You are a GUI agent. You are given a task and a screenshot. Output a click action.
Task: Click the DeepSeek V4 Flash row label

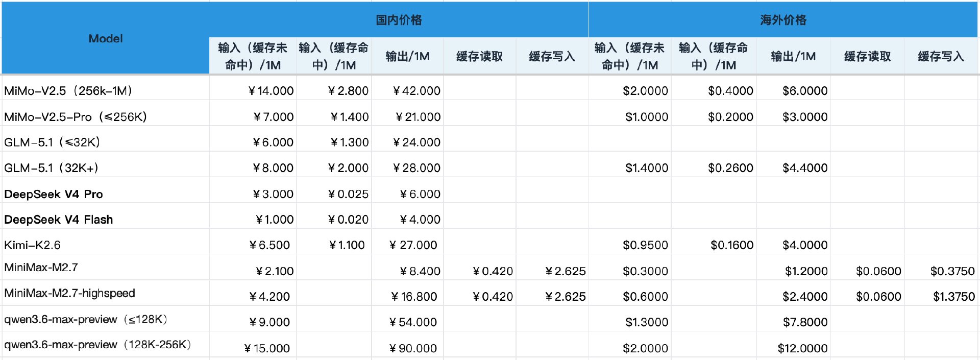tap(59, 220)
